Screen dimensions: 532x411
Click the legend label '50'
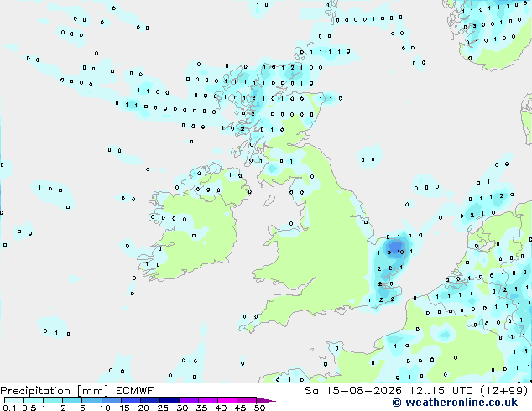(x=260, y=408)
